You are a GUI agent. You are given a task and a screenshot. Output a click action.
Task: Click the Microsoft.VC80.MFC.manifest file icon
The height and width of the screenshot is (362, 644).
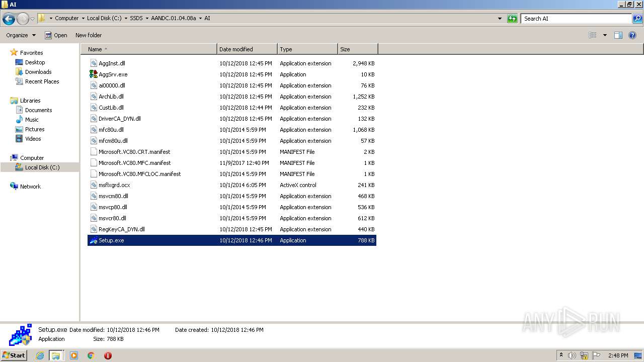94,163
